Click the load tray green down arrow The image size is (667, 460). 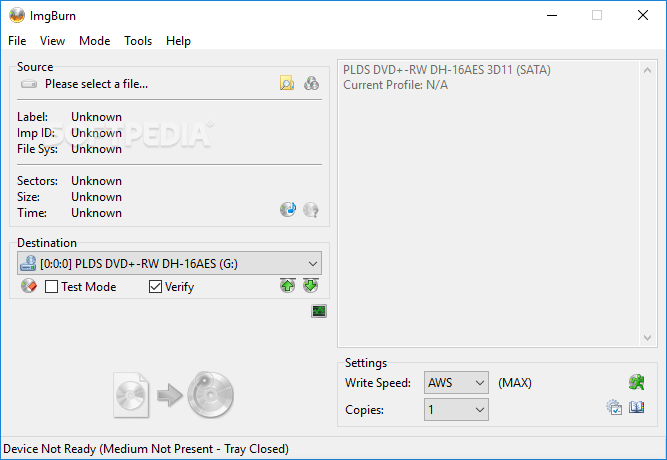pyautogui.click(x=311, y=286)
